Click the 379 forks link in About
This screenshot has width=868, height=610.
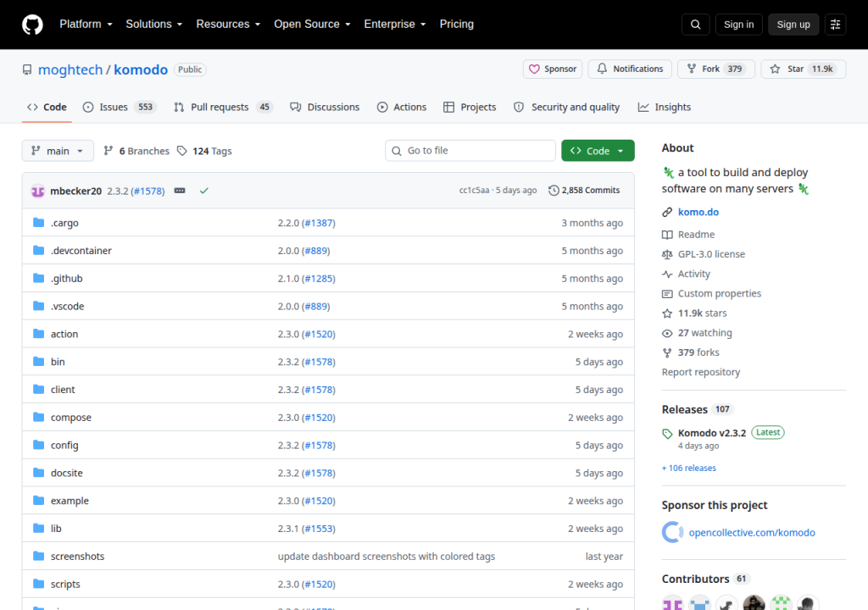pos(698,352)
